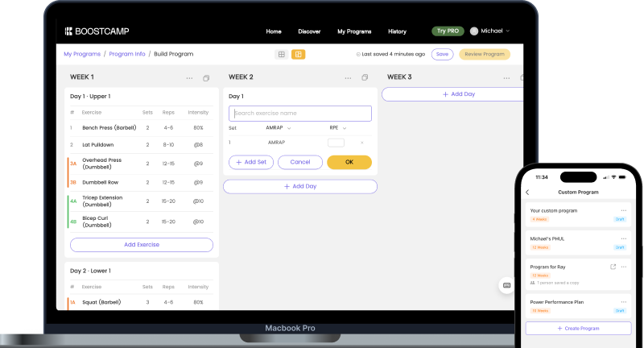Image resolution: width=644 pixels, height=348 pixels.
Task: Click the floating keyboard icon button
Action: 507,285
